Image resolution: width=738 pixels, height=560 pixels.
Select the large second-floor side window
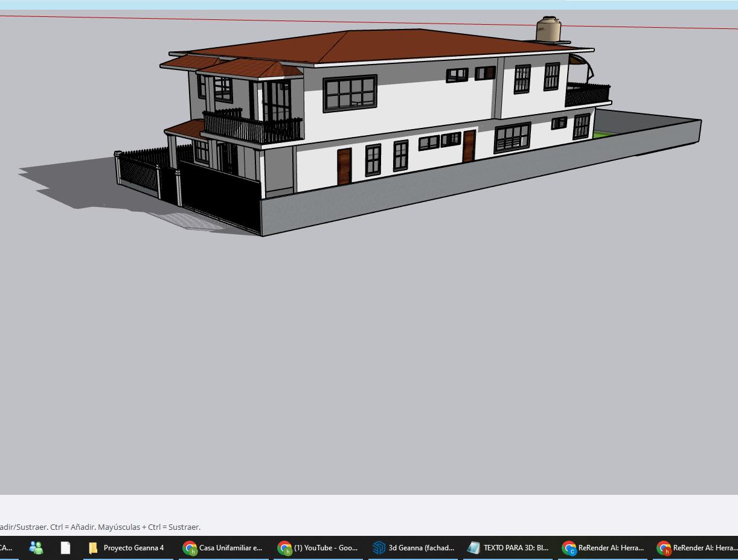pos(350,93)
